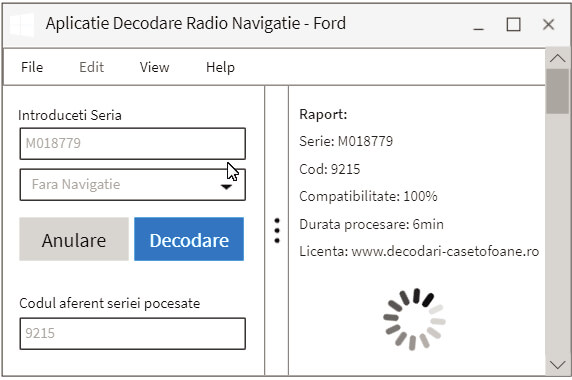572x380 pixels.
Task: Click the window title text
Action: pyautogui.click(x=196, y=24)
